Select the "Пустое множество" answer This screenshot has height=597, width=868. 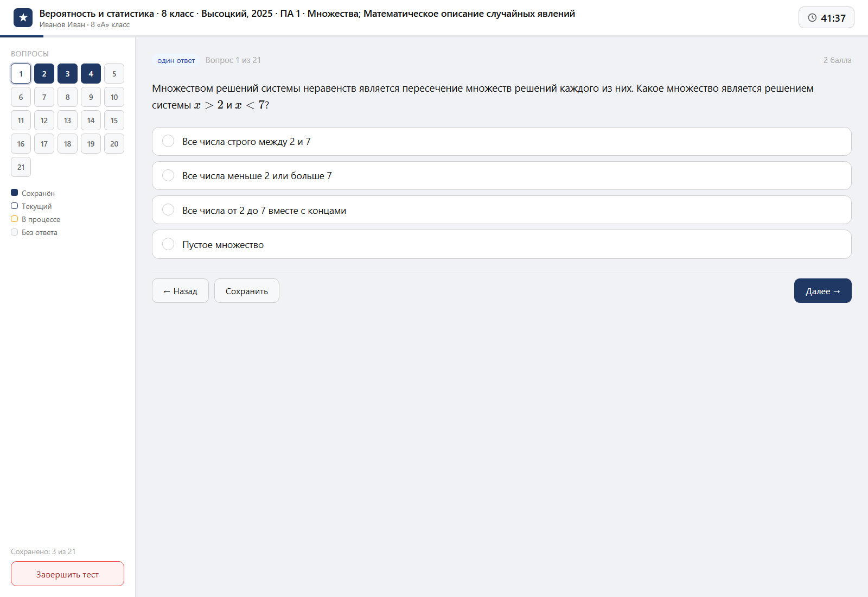(501, 244)
